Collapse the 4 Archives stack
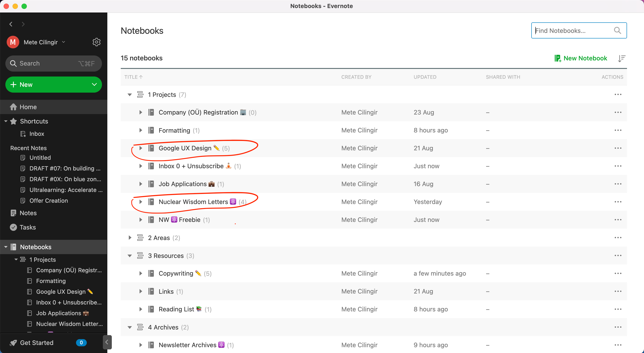Viewport: 644px width, 353px height. pos(129,327)
